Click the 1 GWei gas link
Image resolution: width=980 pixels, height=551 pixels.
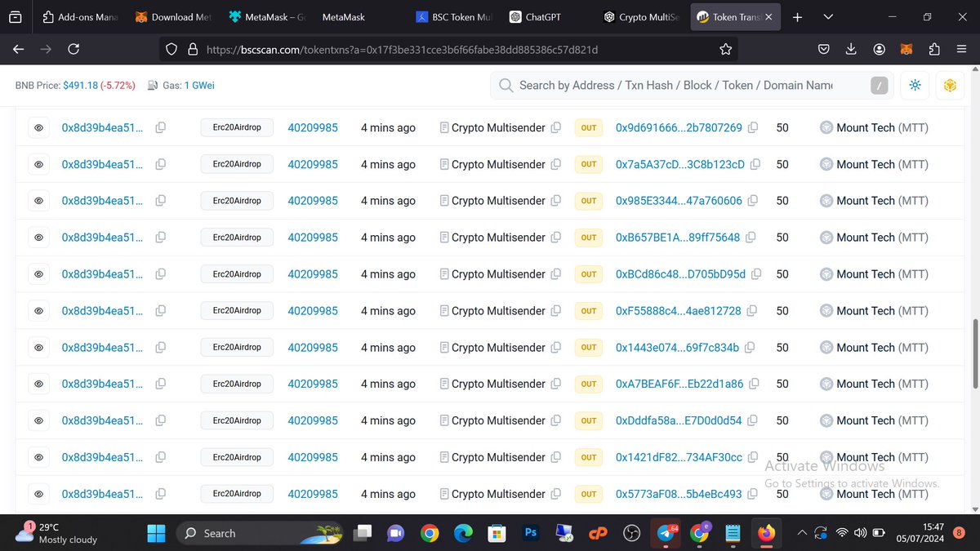(199, 85)
